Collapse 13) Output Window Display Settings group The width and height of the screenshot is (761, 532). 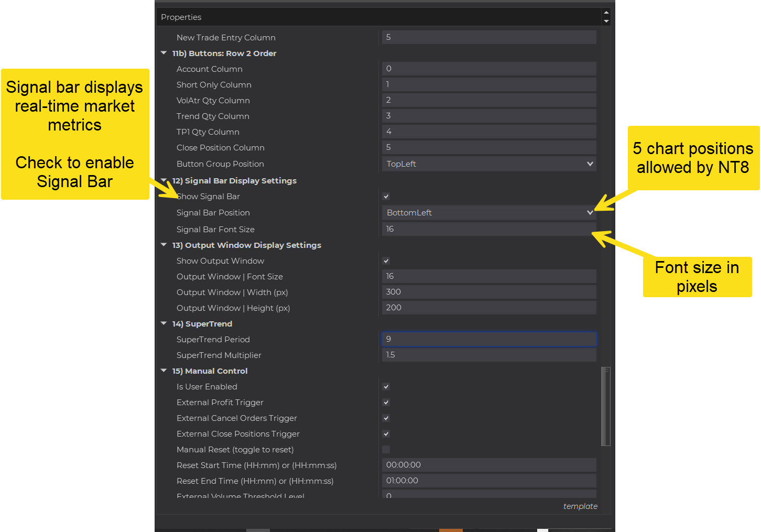164,245
